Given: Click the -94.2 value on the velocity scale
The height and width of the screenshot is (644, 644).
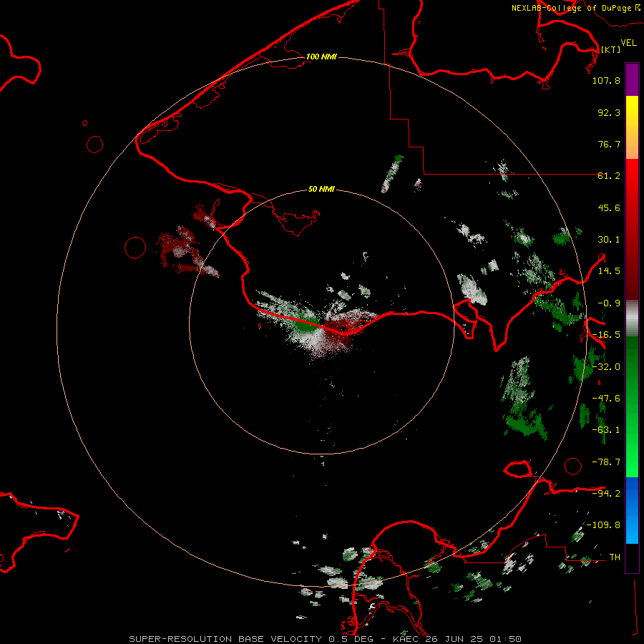Looking at the screenshot, I should pos(606,493).
